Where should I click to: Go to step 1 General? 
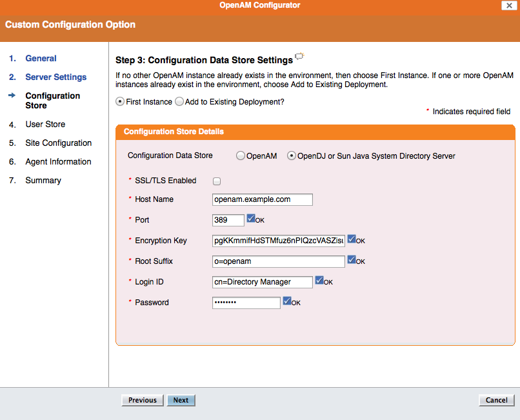41,59
